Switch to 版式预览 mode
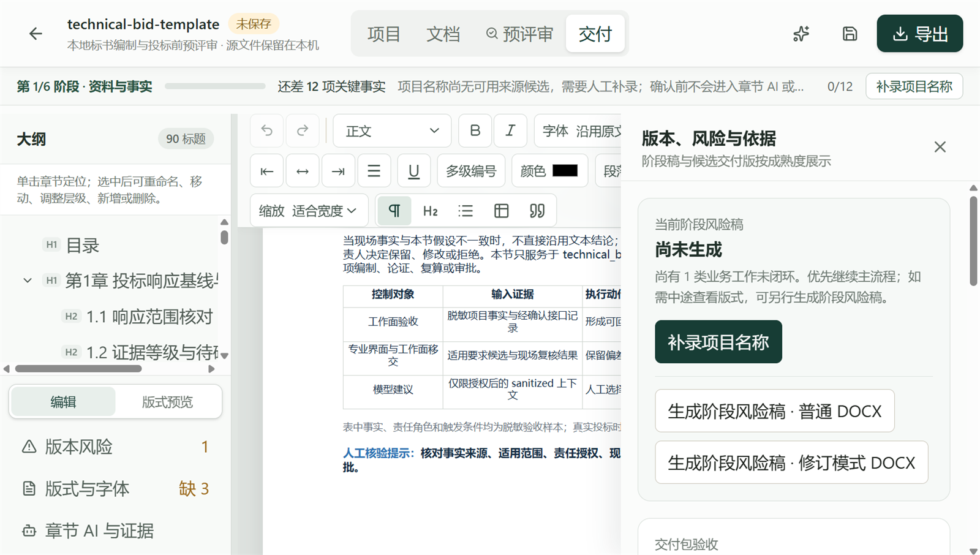Image resolution: width=980 pixels, height=555 pixels. point(167,402)
